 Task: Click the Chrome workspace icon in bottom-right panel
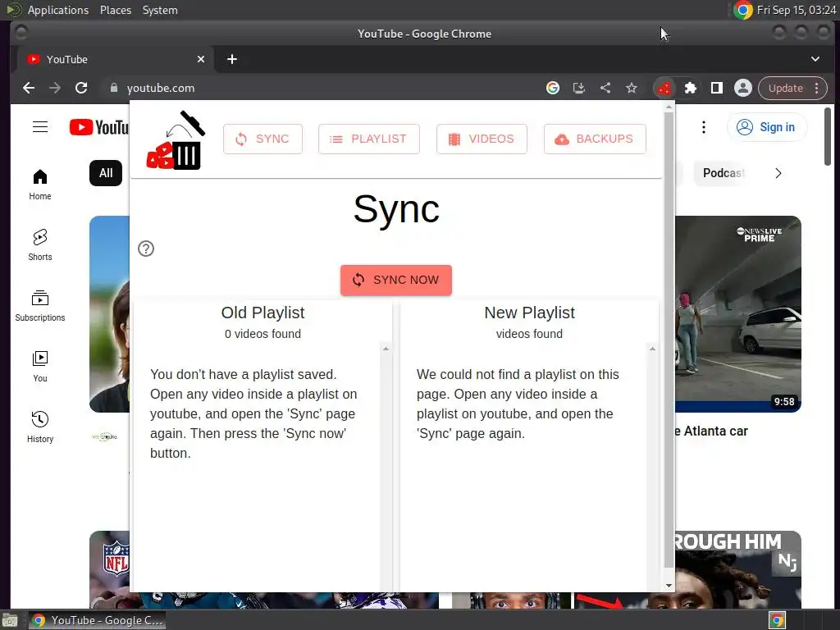click(x=777, y=620)
